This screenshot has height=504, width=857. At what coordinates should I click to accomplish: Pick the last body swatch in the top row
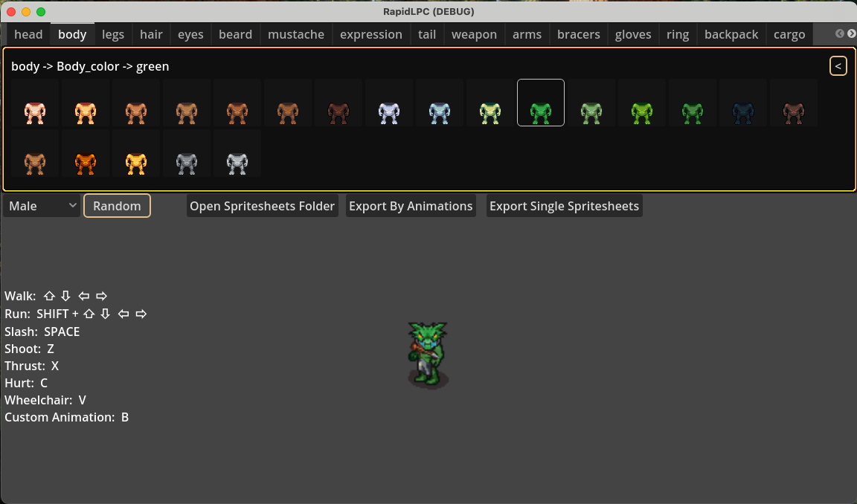point(794,103)
